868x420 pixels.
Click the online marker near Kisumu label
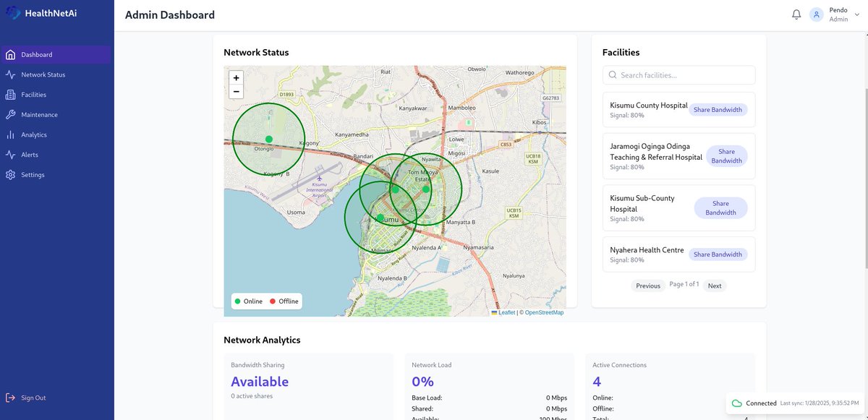pos(380,217)
